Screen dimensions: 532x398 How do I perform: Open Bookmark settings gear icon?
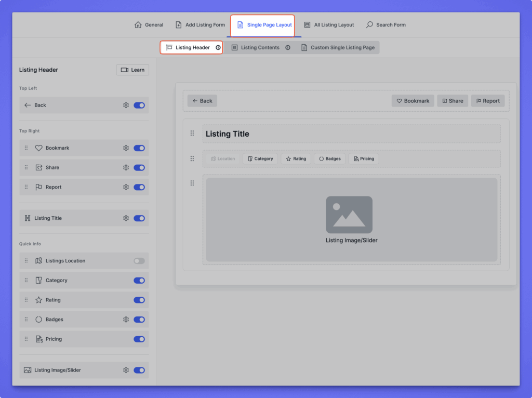coord(126,148)
